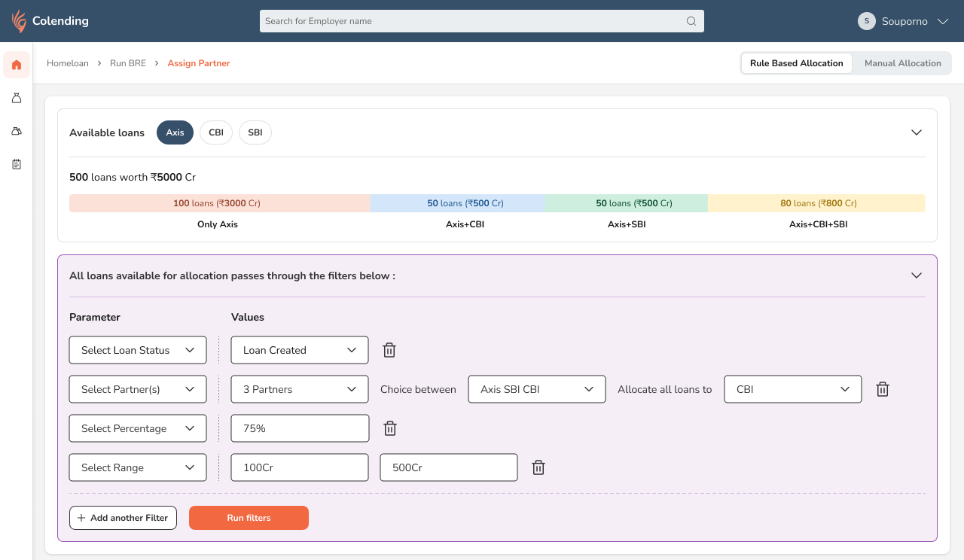Click the Axis+SBI green bar segment
Screen dimensions: 964x560
tap(627, 203)
